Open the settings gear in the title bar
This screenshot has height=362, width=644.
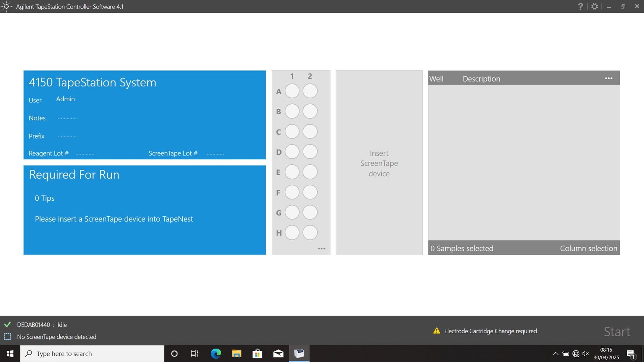click(594, 6)
